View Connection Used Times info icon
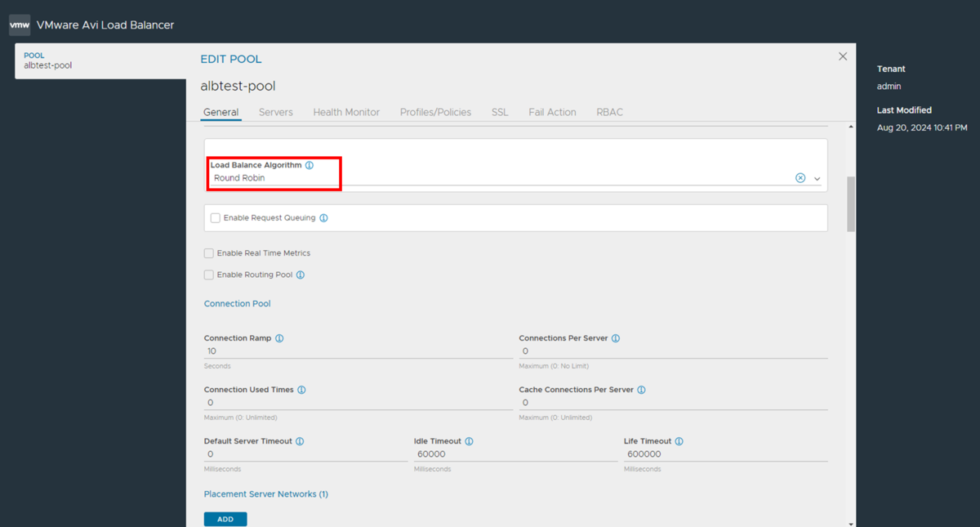 tap(301, 390)
